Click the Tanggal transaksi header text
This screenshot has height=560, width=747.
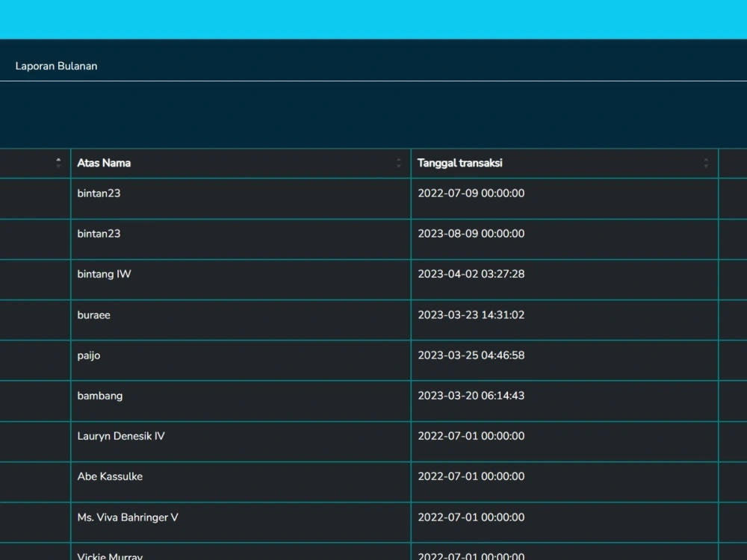coord(459,164)
